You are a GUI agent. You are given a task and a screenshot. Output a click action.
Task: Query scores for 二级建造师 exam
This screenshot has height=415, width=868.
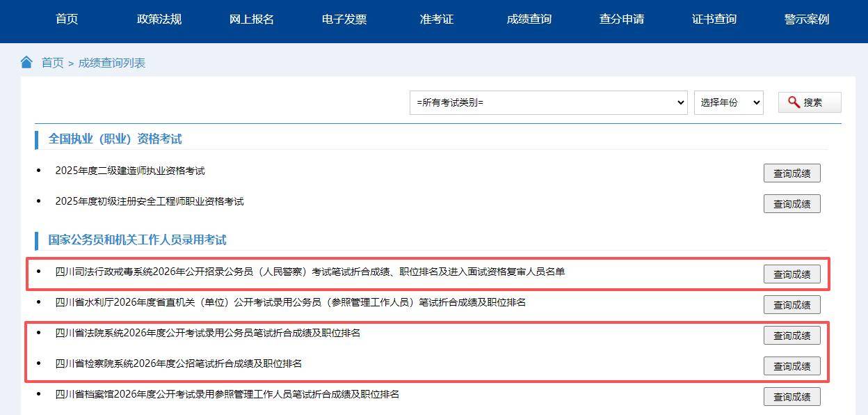[791, 173]
